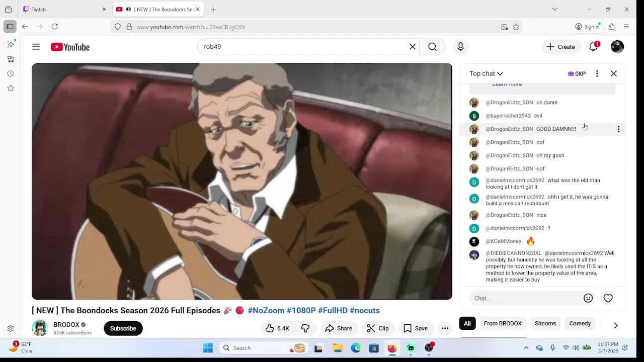Open the #NoZoom hashtag link
Viewport: 644px width, 362px height.
click(266, 310)
